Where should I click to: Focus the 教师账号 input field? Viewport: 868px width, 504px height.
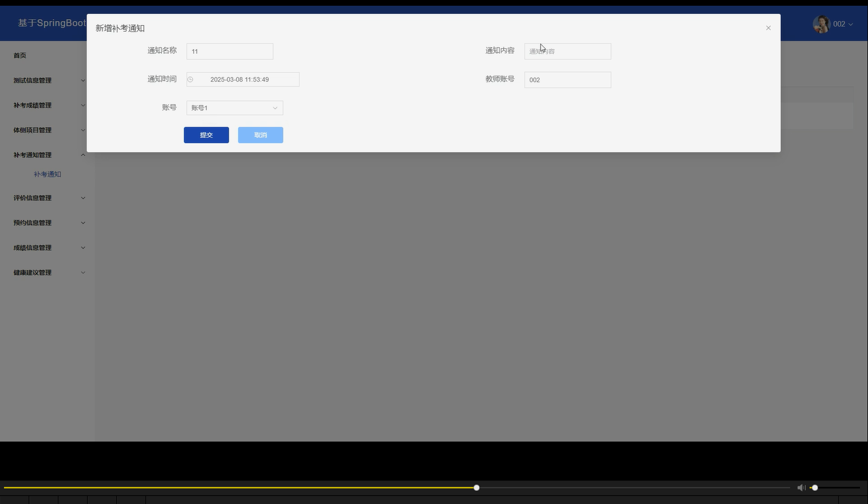[x=567, y=80]
